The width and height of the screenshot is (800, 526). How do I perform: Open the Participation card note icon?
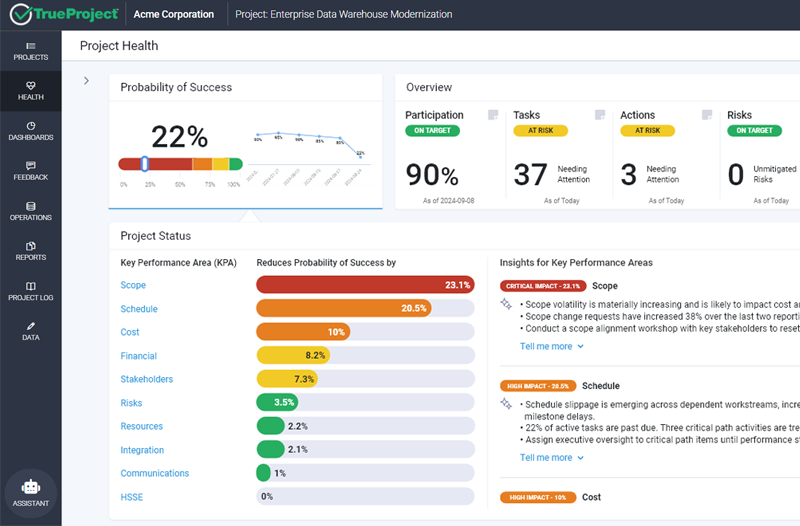coord(493,115)
